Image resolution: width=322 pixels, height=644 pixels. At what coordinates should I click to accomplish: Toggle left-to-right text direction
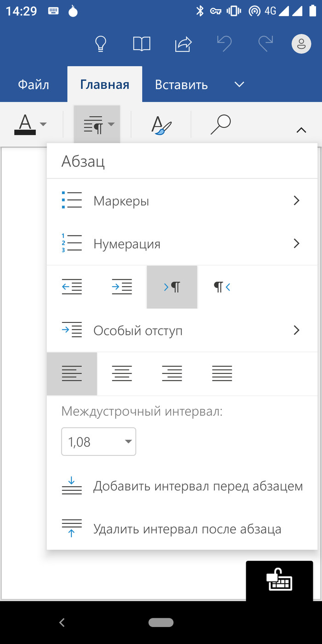[x=172, y=287]
